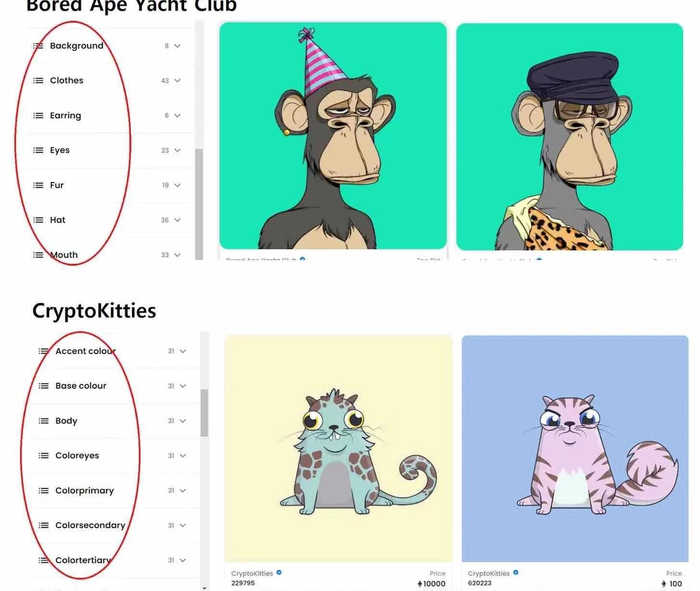Expand the Colorsecondary filter chevron

183,525
